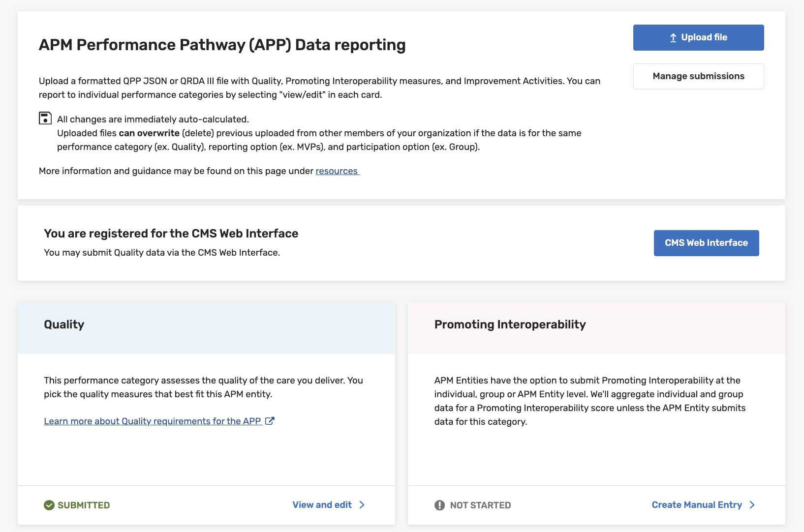Click the chevron arrow next to View and edit

(362, 505)
